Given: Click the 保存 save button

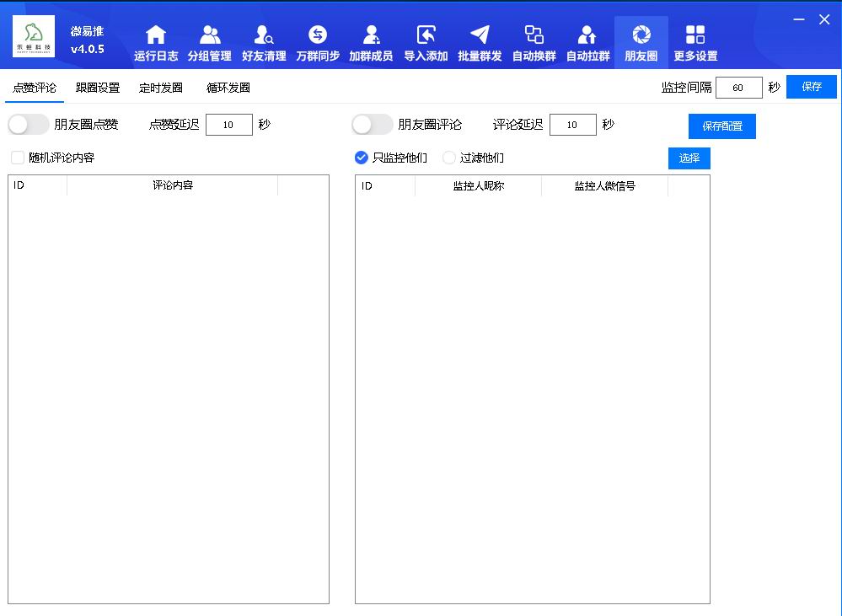Looking at the screenshot, I should [810, 86].
